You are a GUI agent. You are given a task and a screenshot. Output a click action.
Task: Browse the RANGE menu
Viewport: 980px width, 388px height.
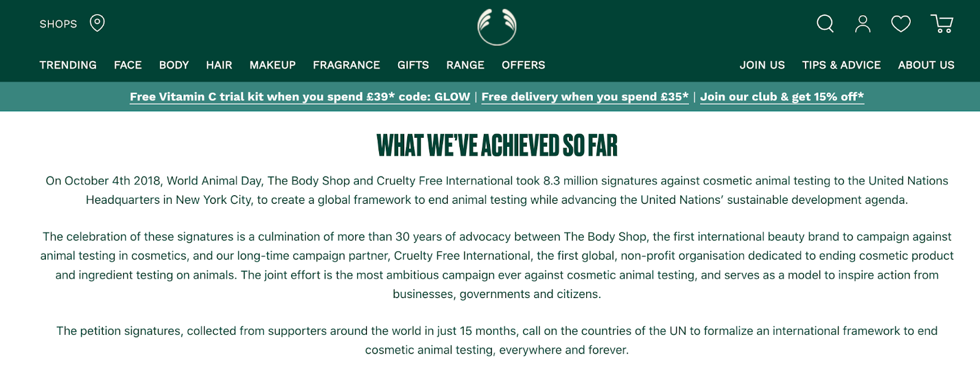pyautogui.click(x=465, y=65)
